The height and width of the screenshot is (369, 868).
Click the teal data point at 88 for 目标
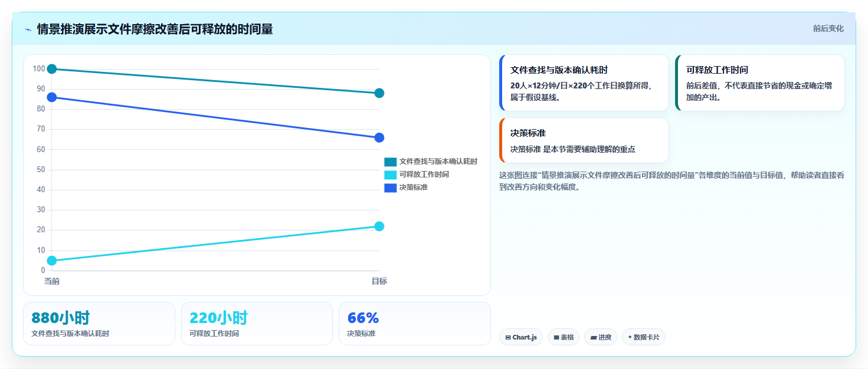tap(379, 93)
